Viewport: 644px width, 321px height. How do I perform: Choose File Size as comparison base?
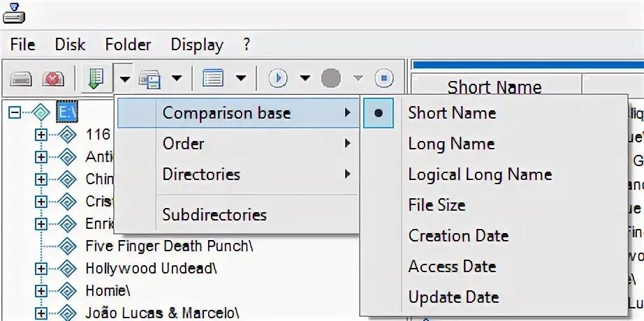point(437,205)
